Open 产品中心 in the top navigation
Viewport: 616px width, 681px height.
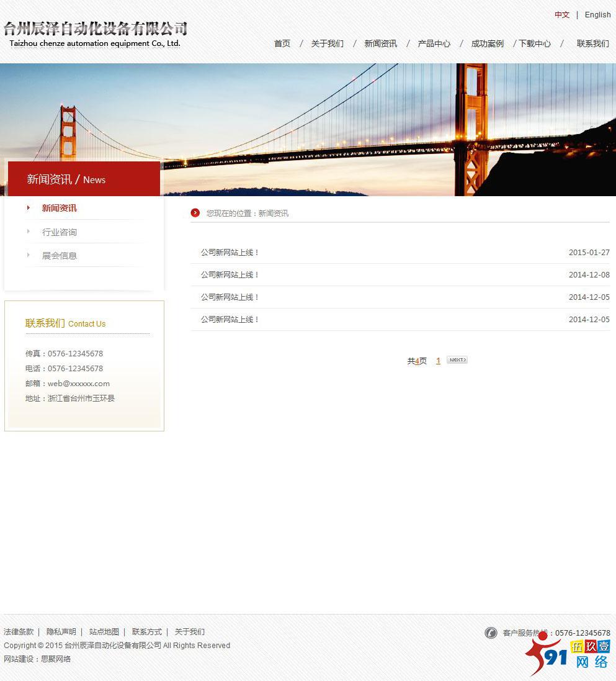[x=434, y=43]
